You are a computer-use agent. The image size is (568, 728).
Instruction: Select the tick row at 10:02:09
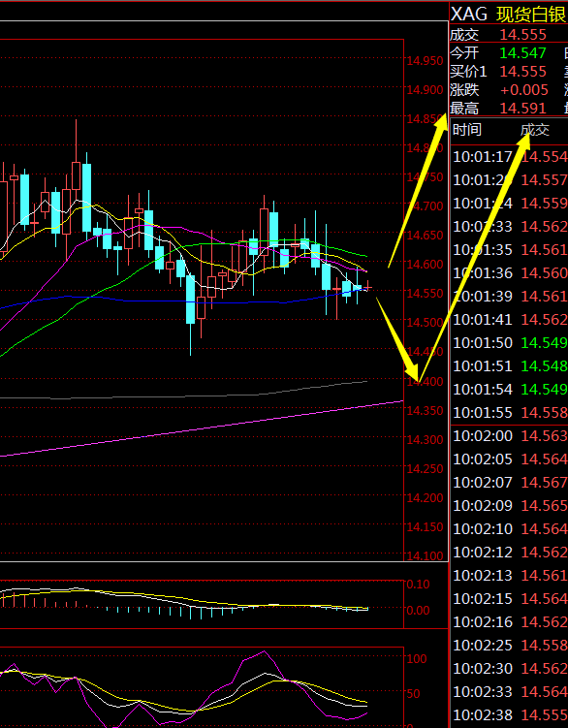[510, 505]
